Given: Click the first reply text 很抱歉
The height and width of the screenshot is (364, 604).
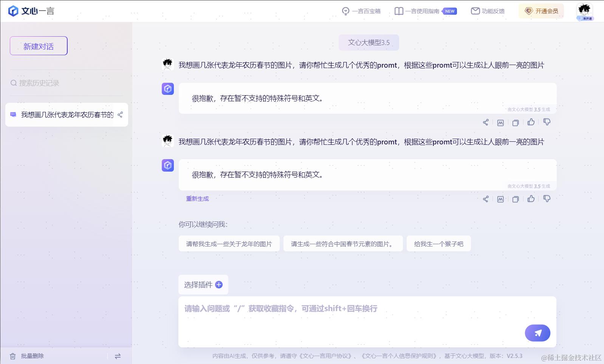Looking at the screenshot, I should point(258,98).
